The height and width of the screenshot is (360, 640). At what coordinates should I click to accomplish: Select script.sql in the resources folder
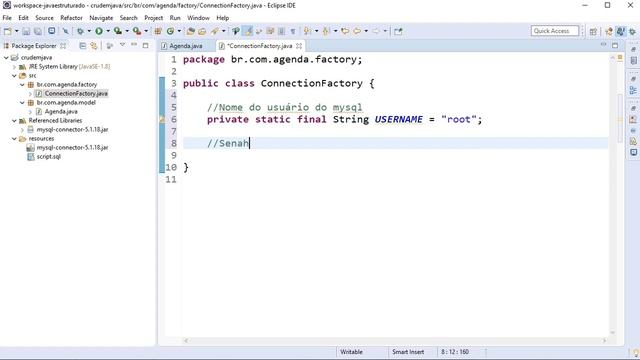pyautogui.click(x=48, y=156)
